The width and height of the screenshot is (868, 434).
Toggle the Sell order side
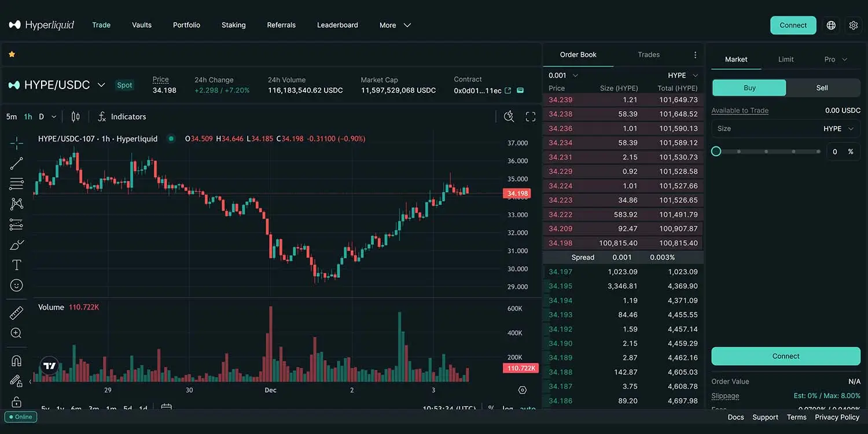(x=822, y=88)
